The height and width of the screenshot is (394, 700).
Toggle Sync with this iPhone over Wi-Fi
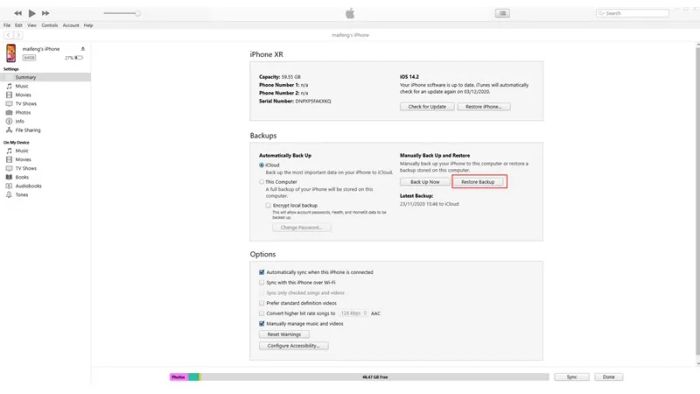262,282
